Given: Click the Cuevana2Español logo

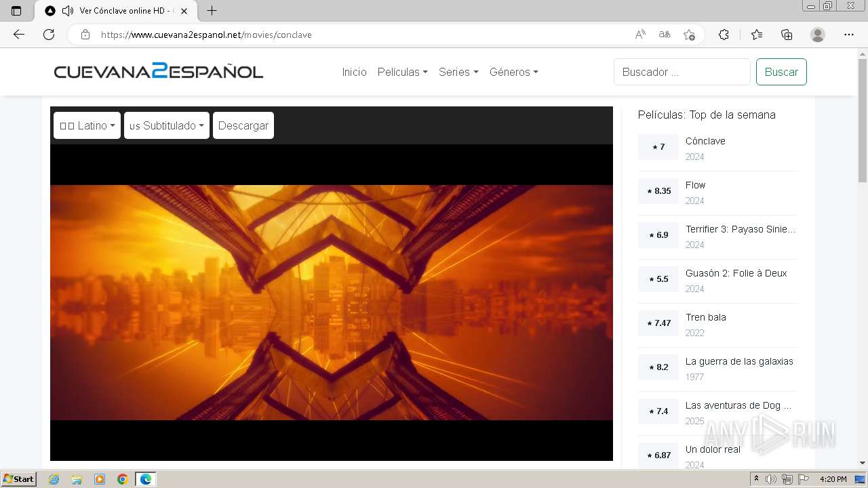Looking at the screenshot, I should pyautogui.click(x=159, y=71).
